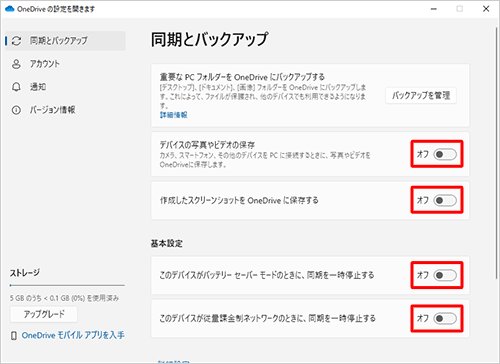This screenshot has height=364, width=500.
Task: Click the 5 GB のうち storage usage text
Action: [64, 298]
